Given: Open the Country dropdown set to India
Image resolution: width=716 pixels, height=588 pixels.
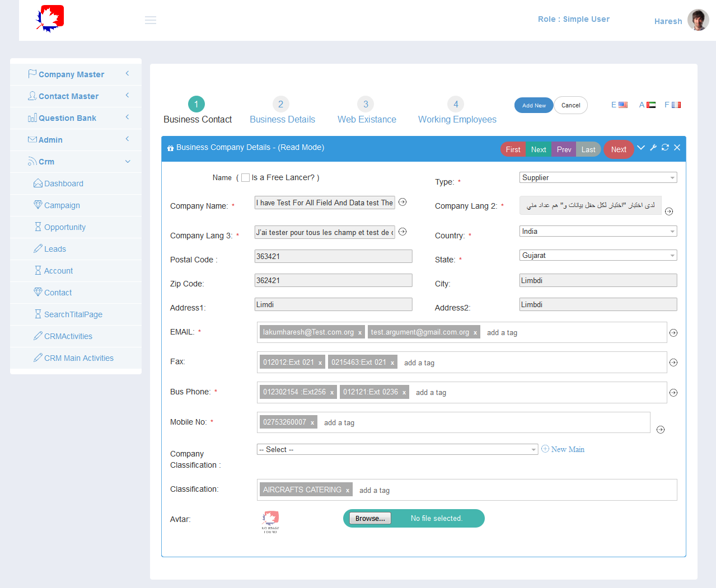Looking at the screenshot, I should click(x=597, y=231).
